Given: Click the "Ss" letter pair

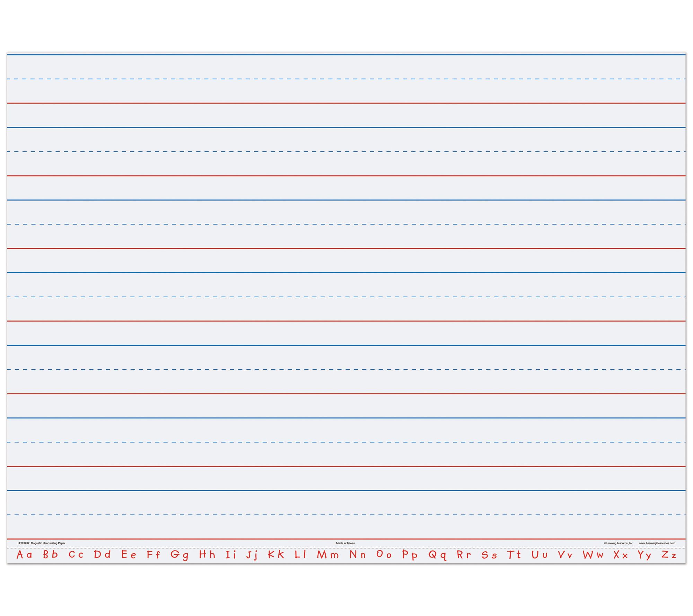Looking at the screenshot, I should point(489,555).
